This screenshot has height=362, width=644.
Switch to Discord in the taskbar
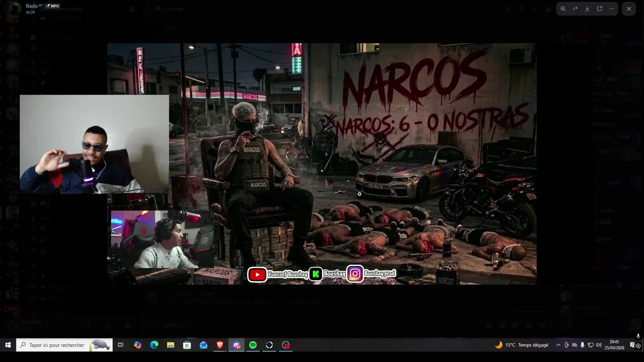coord(236,345)
